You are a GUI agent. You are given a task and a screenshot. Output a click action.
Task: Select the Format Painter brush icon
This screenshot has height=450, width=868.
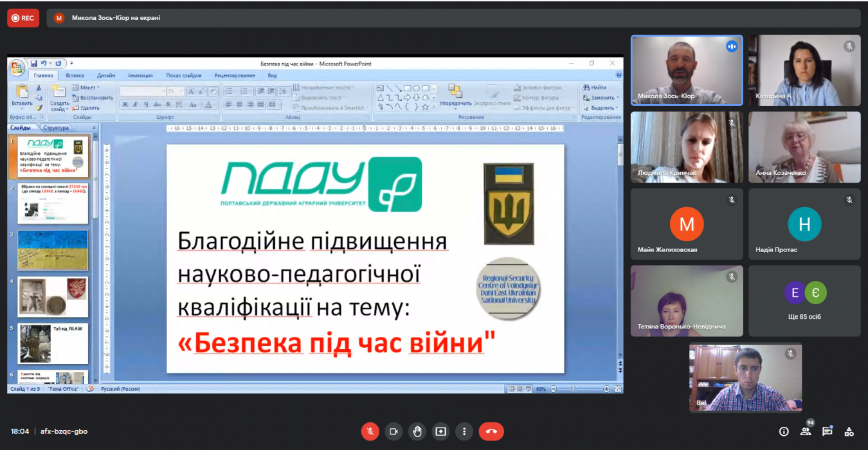(39, 107)
